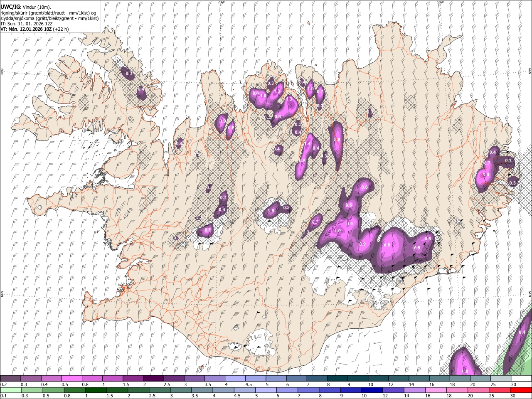Select the pale green 0.1 swatch, bottom legend row

(x=10, y=390)
